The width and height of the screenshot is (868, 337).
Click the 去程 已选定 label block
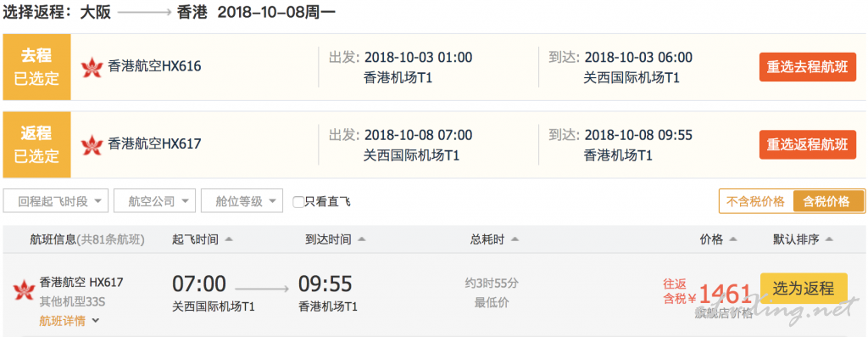pyautogui.click(x=36, y=67)
